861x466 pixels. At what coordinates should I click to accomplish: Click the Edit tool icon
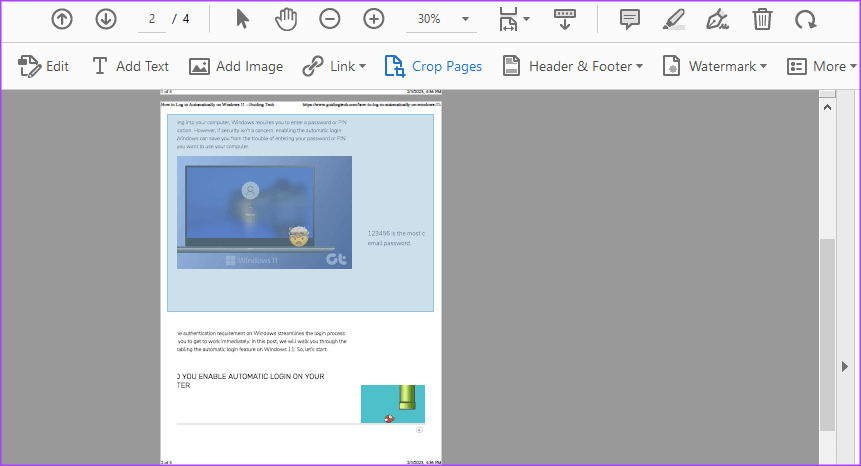[x=29, y=66]
